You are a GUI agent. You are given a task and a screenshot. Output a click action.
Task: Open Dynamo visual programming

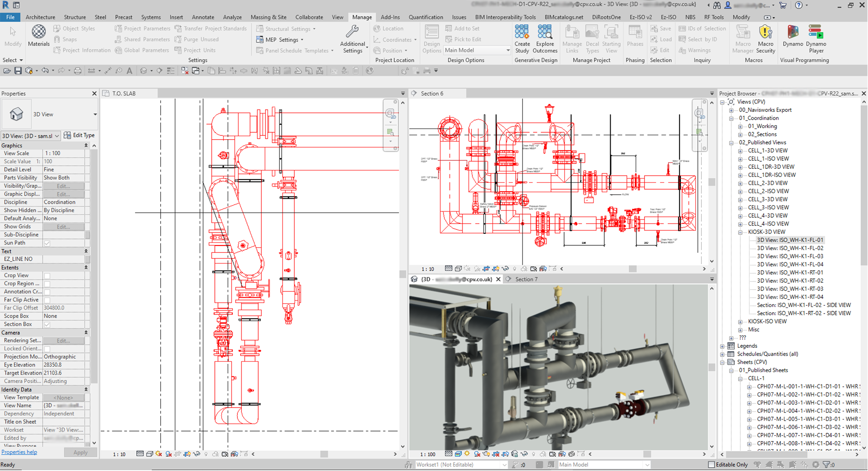(793, 36)
